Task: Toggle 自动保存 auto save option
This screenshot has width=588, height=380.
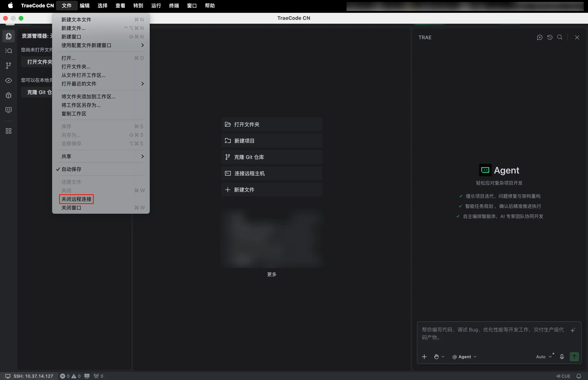Action: (x=101, y=169)
